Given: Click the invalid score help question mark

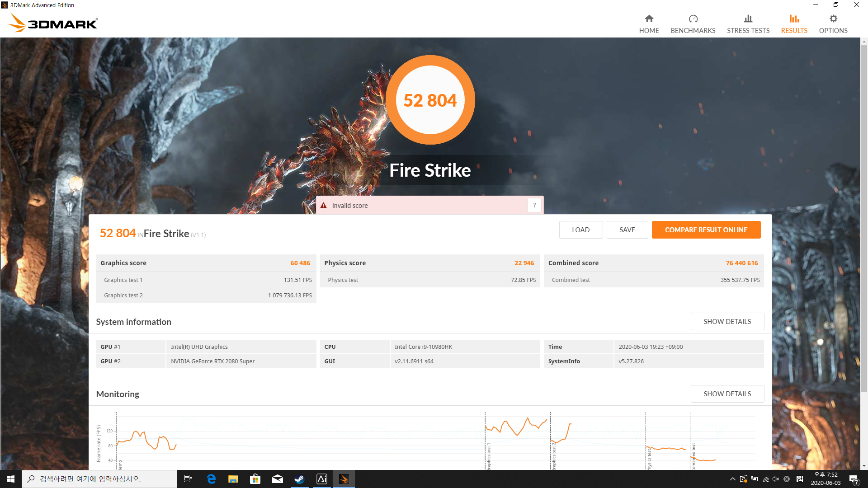Looking at the screenshot, I should tap(534, 205).
